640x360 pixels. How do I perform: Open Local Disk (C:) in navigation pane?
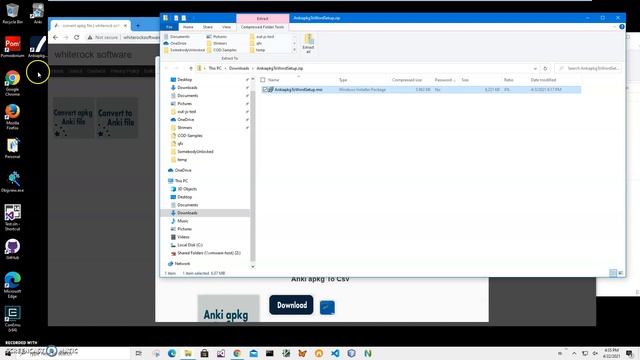tap(190, 245)
